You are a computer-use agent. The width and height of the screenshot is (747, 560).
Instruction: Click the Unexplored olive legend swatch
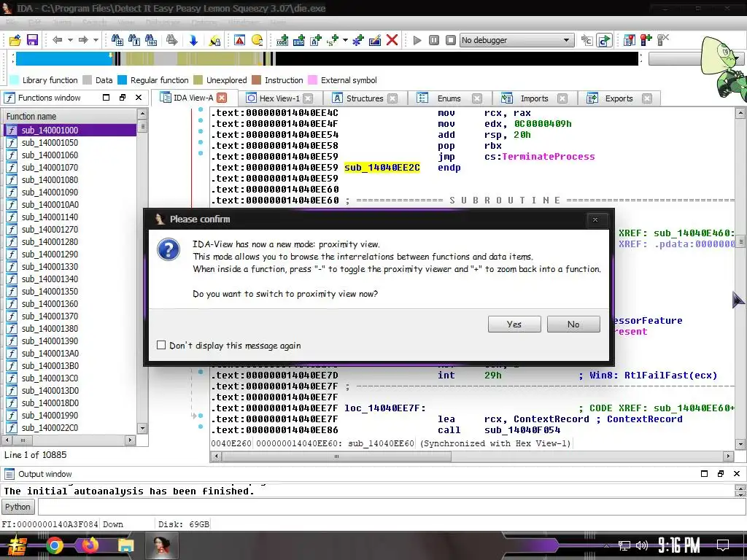(198, 79)
